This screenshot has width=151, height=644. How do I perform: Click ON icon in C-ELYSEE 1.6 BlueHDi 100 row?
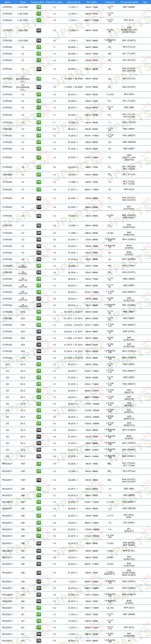tap(39, 41)
